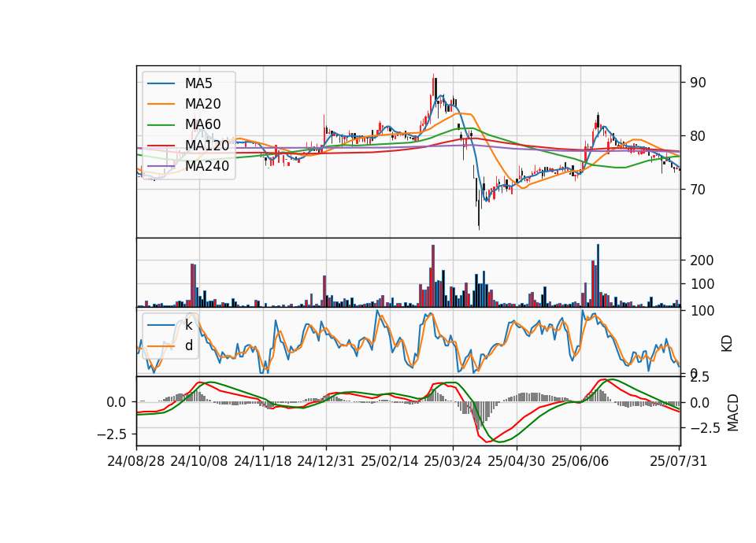Click the 24/10/08 date axis label

click(199, 461)
